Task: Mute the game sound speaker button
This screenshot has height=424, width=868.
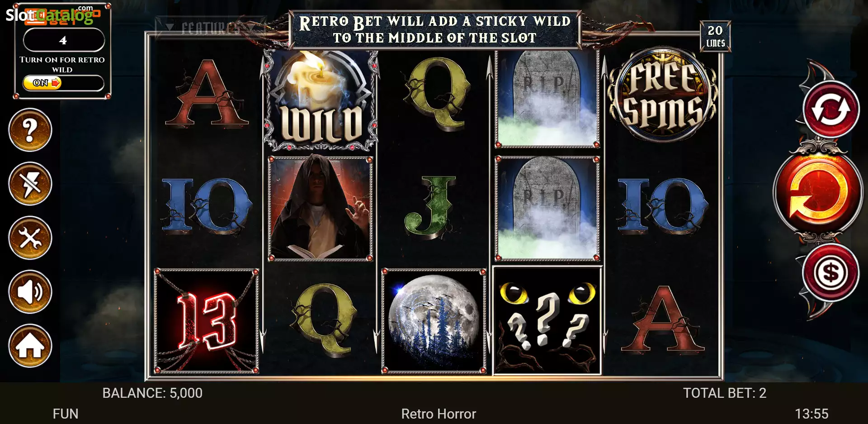Action: (x=30, y=292)
